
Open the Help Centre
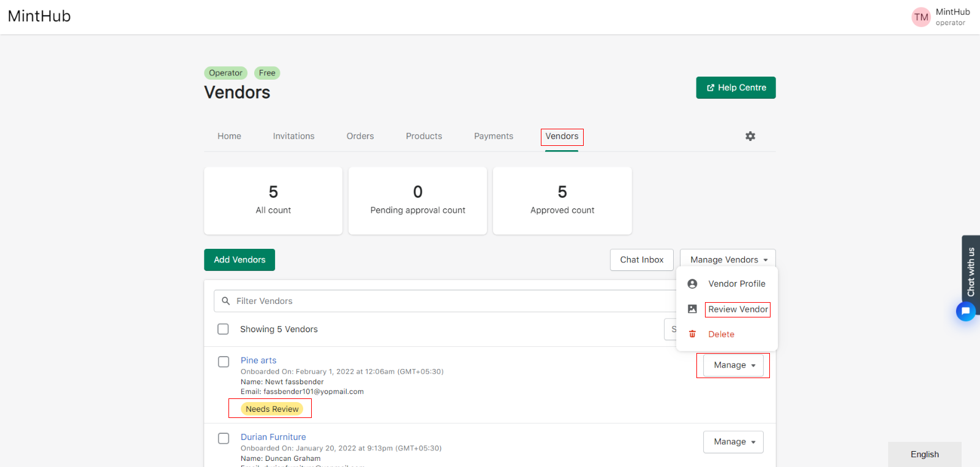coord(736,88)
